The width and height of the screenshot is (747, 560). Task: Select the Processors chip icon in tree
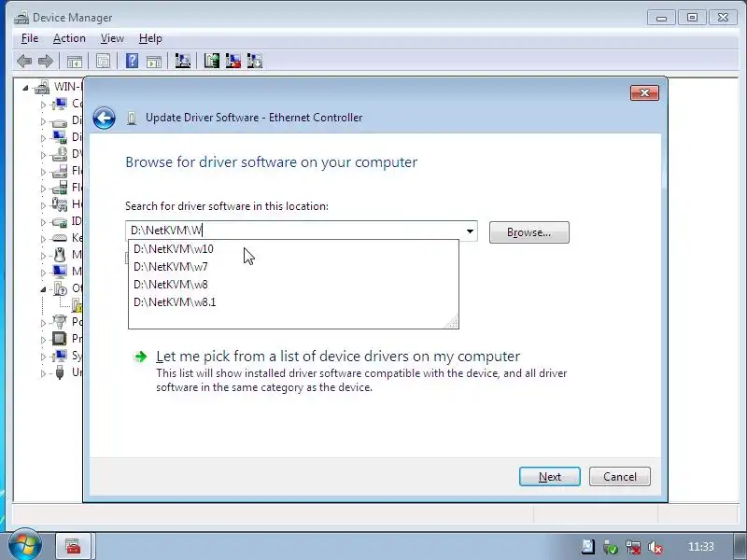click(x=60, y=339)
